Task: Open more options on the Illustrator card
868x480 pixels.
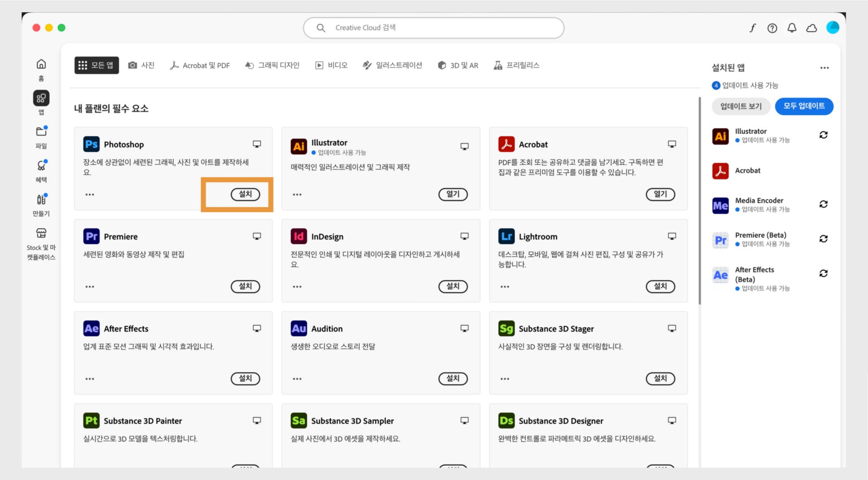Action: coord(297,195)
